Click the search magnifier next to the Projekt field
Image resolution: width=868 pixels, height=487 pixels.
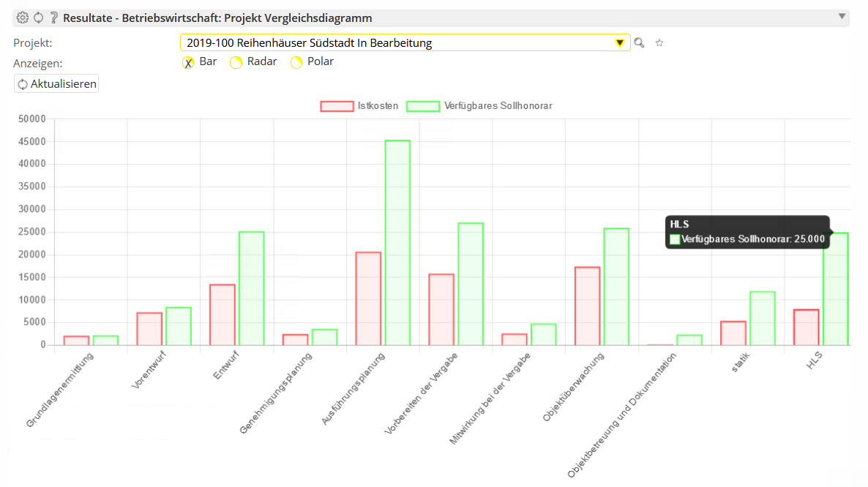point(639,43)
